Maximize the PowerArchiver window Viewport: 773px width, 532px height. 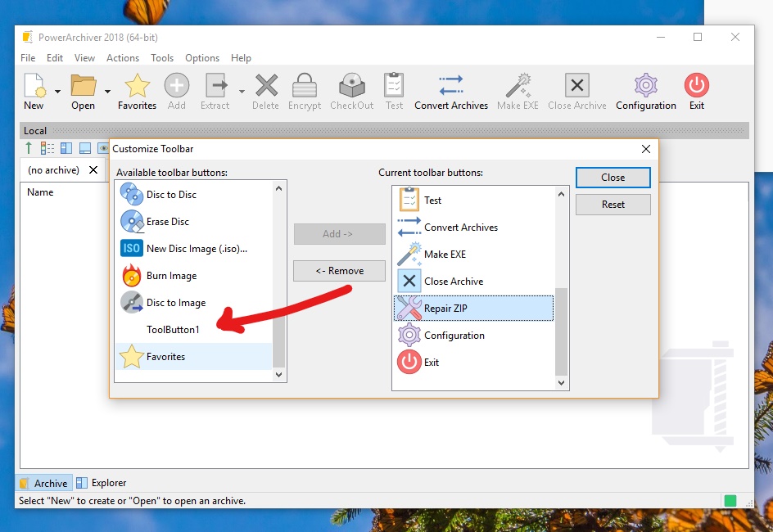[698, 37]
